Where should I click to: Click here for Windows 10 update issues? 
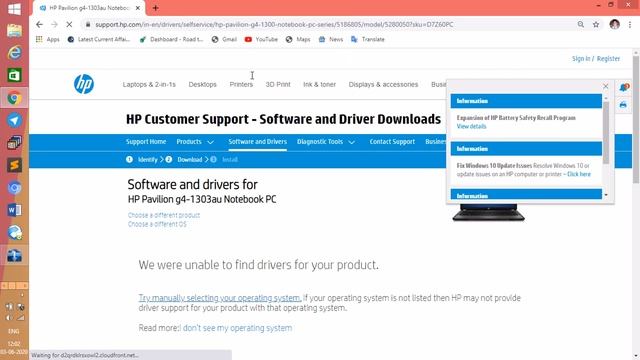(579, 174)
